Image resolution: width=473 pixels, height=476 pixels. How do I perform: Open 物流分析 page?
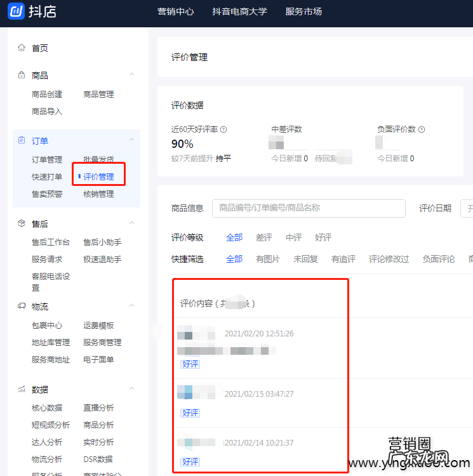click(47, 459)
